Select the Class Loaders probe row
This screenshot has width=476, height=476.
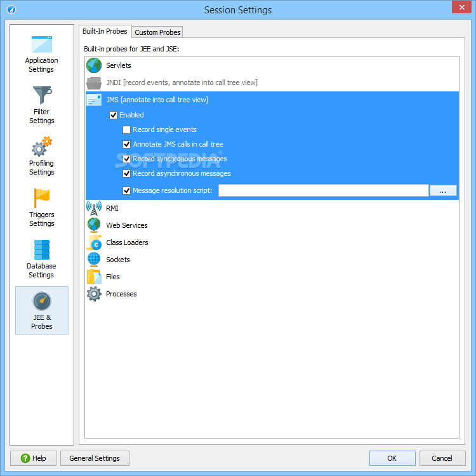(x=272, y=242)
